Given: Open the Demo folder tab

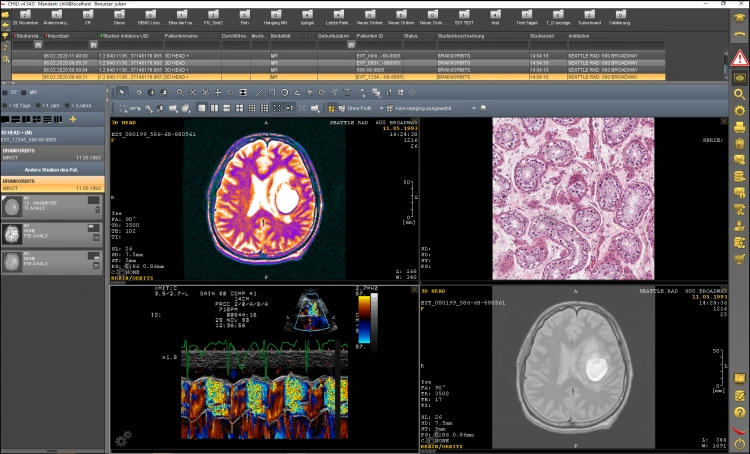Looking at the screenshot, I should (x=121, y=15).
